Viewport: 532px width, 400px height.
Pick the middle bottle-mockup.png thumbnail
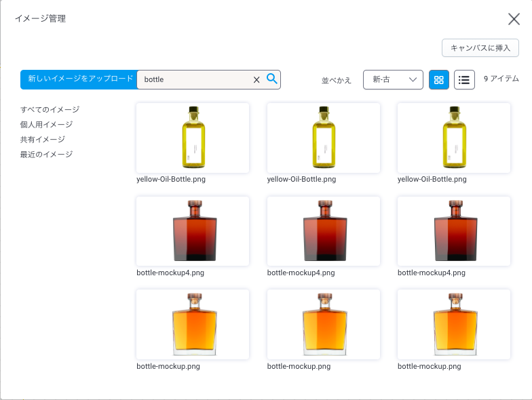323,324
